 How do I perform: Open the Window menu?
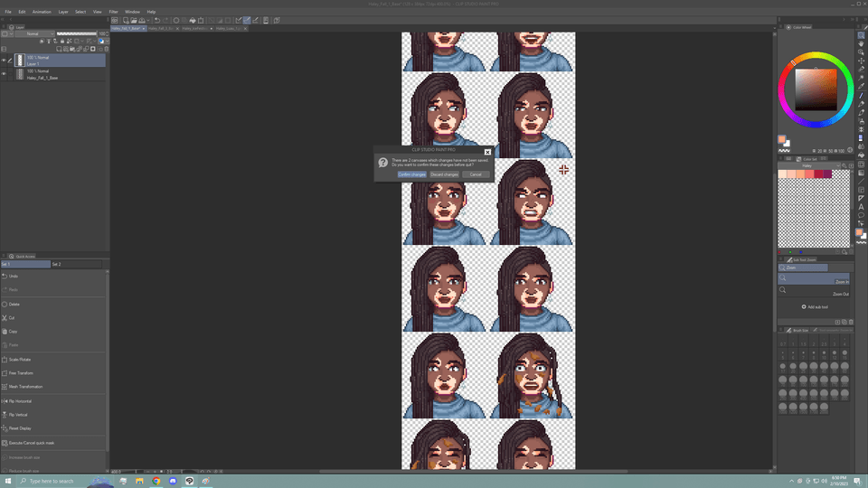(132, 12)
